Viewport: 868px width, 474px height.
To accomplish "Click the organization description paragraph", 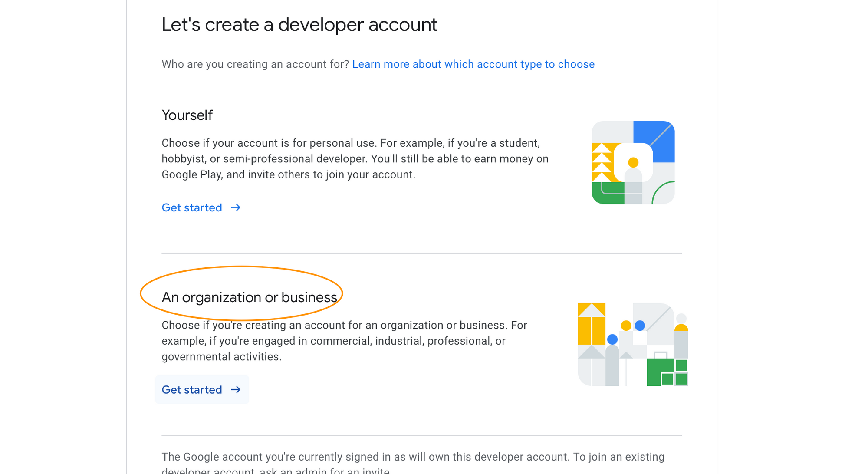I will tap(344, 341).
